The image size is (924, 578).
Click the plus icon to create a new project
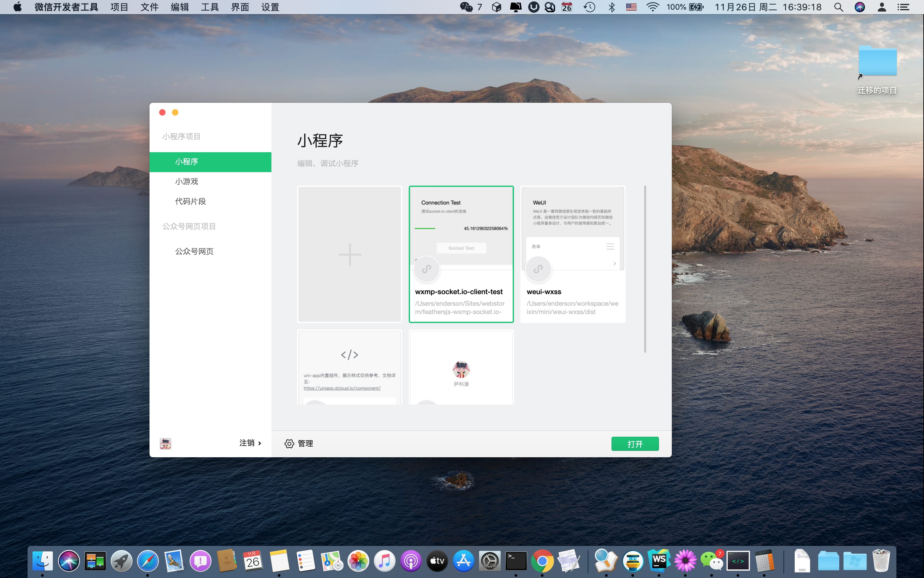click(350, 255)
